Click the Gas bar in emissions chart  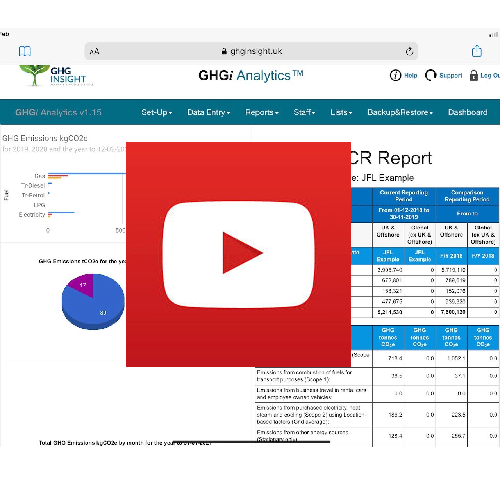(87, 175)
